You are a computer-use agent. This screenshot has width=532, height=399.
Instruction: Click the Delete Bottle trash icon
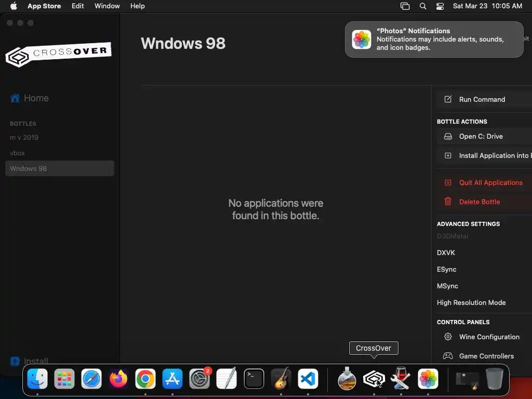pyautogui.click(x=448, y=202)
